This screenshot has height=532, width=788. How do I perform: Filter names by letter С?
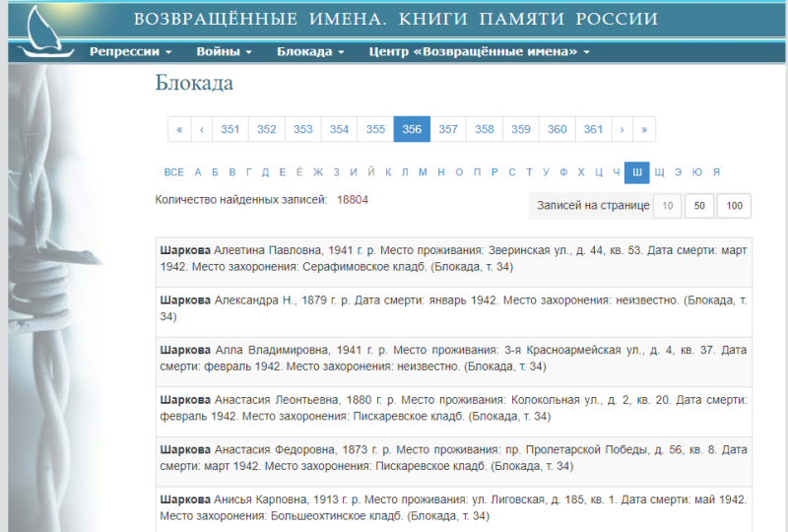511,172
